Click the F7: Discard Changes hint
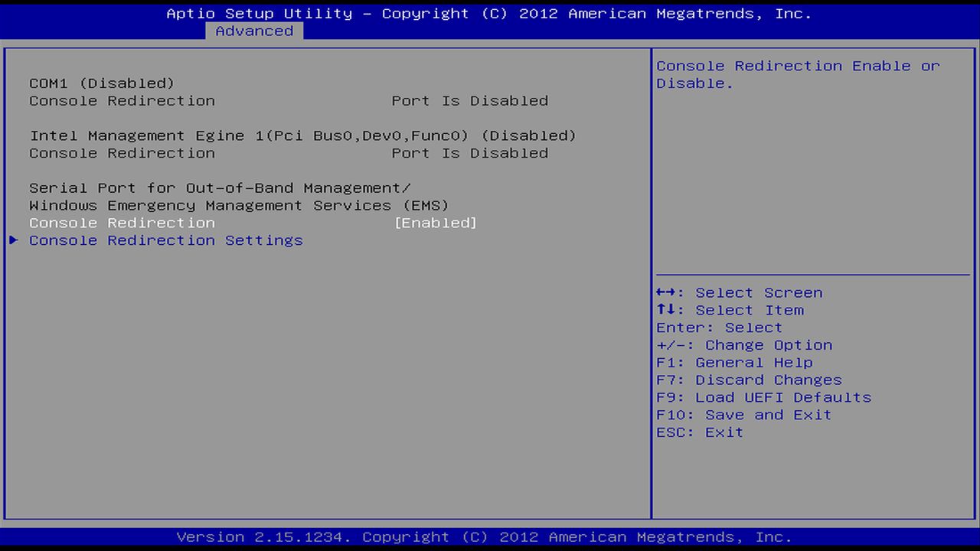 750,380
